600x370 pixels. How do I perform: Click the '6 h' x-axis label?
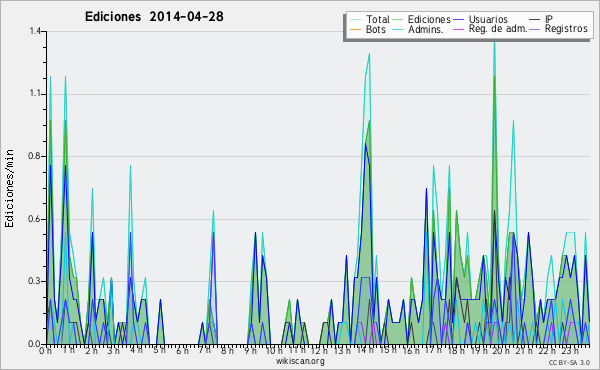[x=182, y=350]
